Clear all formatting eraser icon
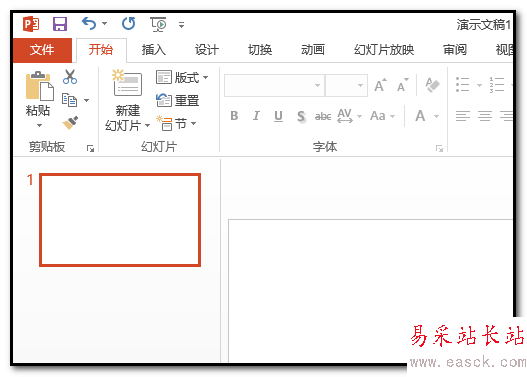The width and height of the screenshot is (527, 377). [x=432, y=85]
